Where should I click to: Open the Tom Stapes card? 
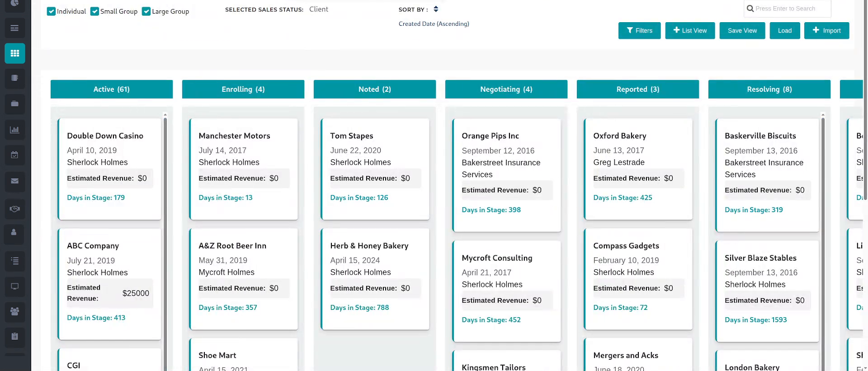(x=375, y=169)
